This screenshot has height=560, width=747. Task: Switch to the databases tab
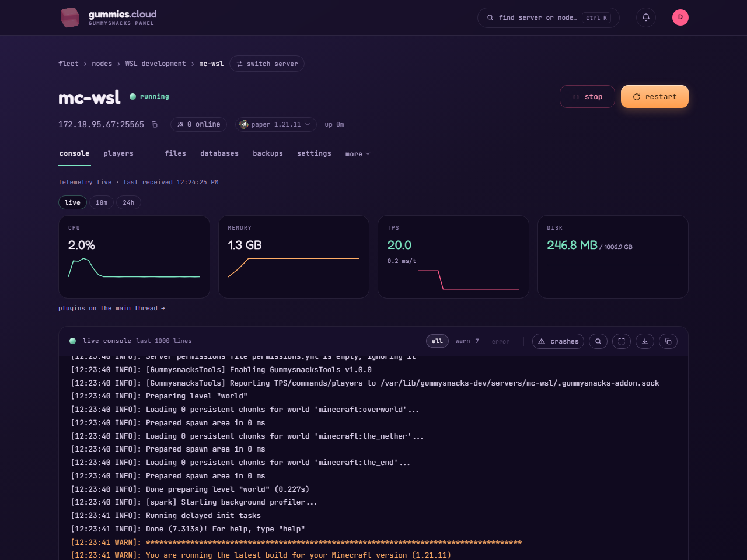(x=219, y=153)
